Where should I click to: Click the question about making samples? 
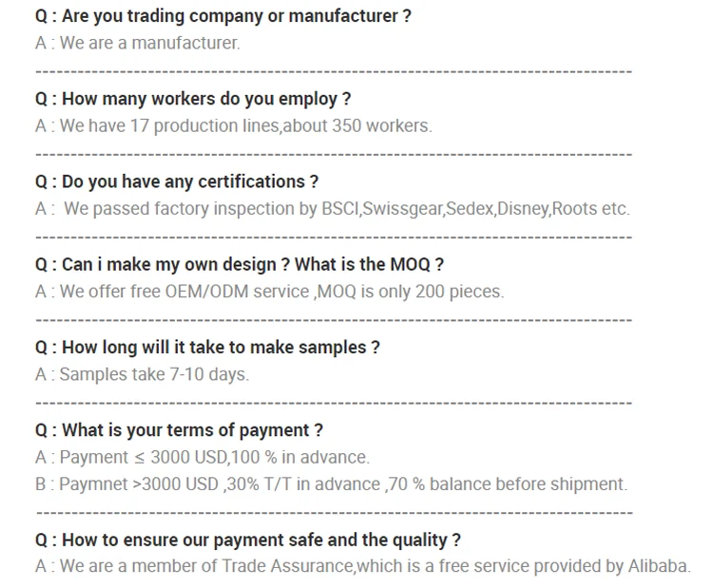207,348
